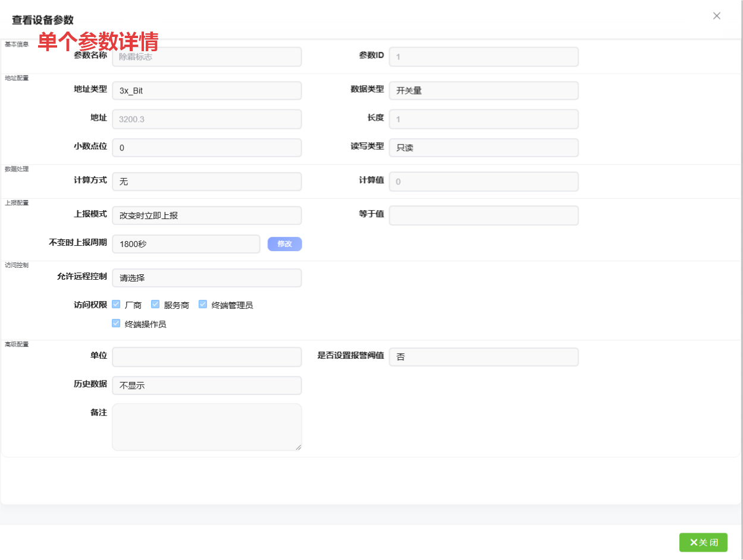This screenshot has height=560, width=743.
Task: Click inside the 备注 text area
Action: (x=207, y=427)
